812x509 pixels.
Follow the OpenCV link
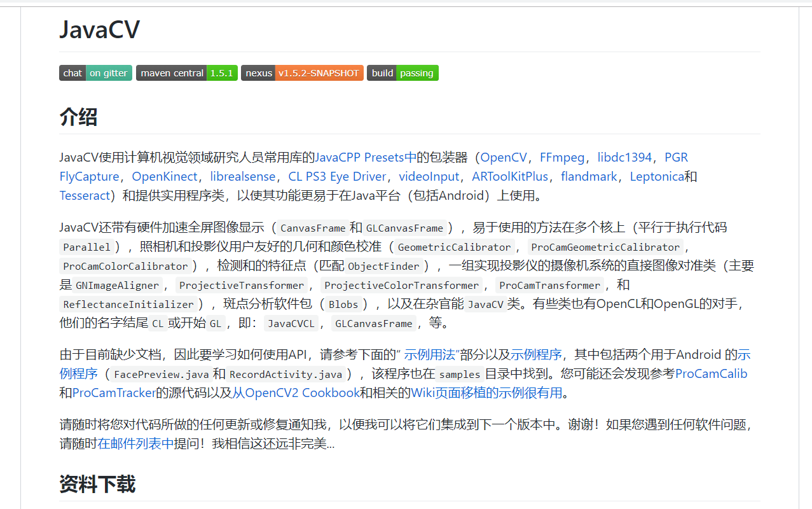(x=504, y=157)
